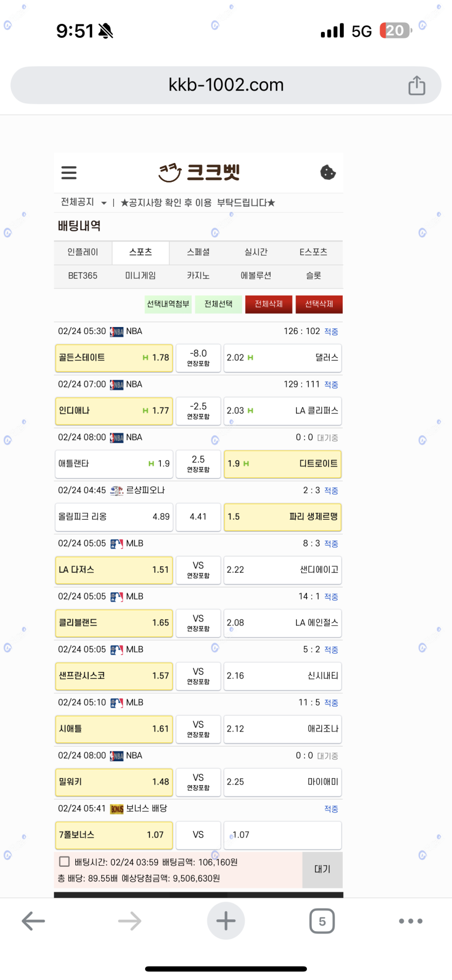Click the 전체삭제 button
The height and width of the screenshot is (980, 452).
point(268,304)
